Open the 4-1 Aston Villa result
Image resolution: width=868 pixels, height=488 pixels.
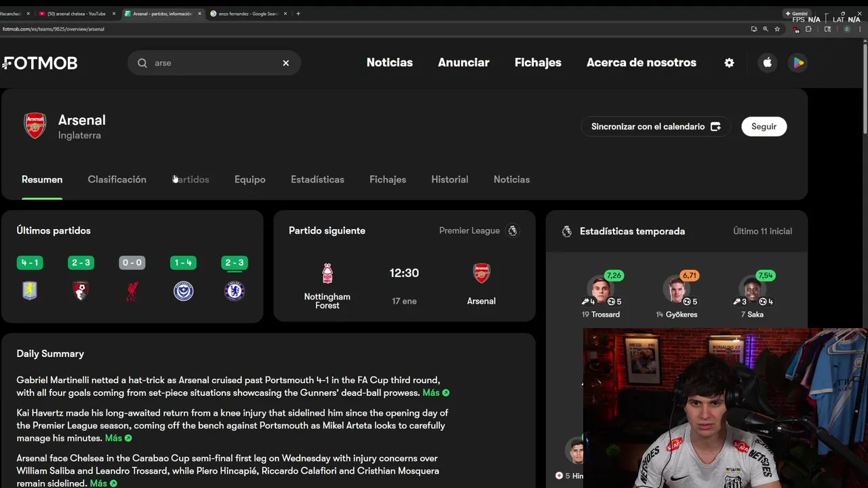pyautogui.click(x=30, y=263)
